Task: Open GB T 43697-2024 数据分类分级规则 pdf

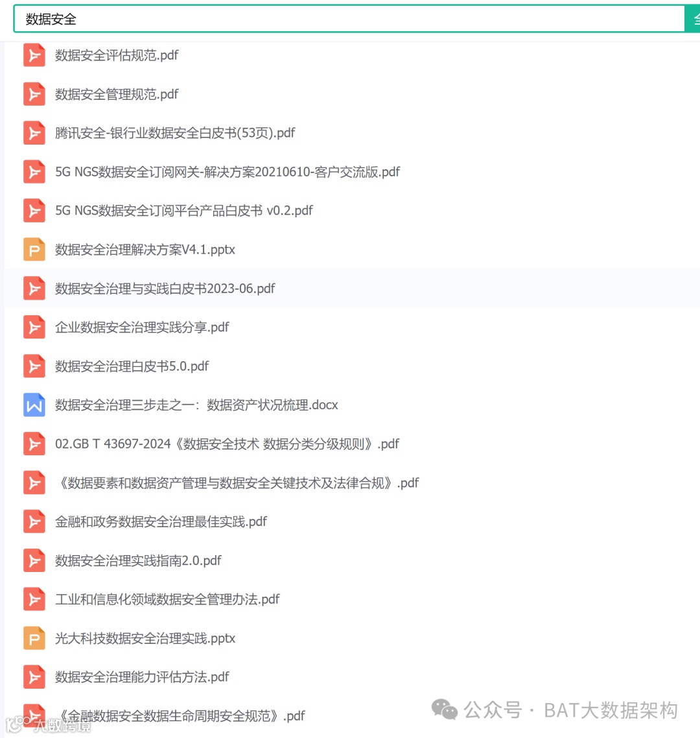Action: click(x=227, y=444)
